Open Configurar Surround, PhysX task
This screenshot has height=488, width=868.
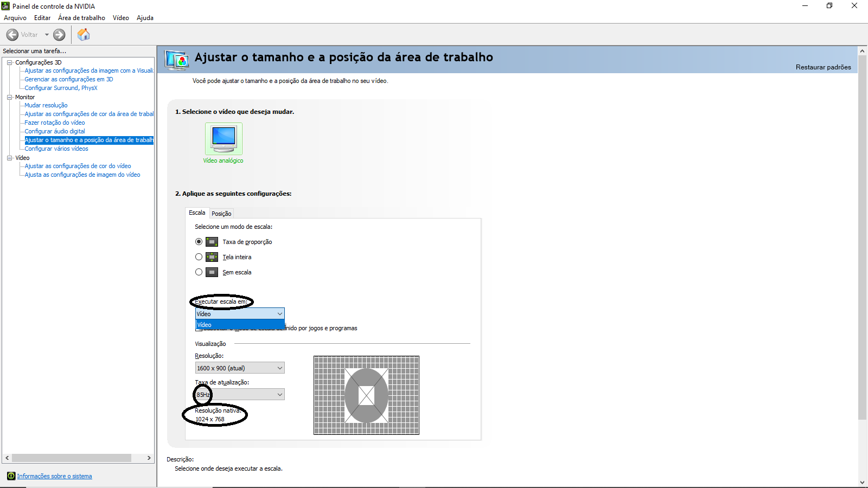(x=61, y=88)
